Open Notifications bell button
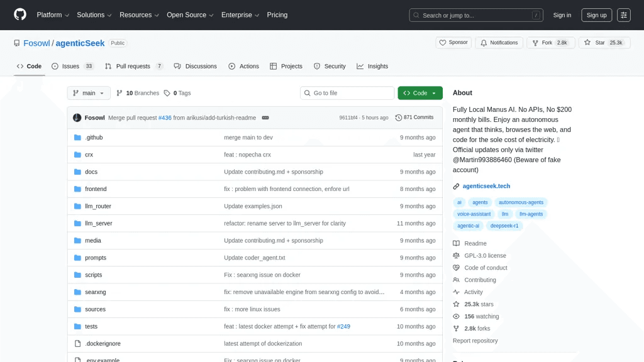The width and height of the screenshot is (644, 362). (x=499, y=43)
